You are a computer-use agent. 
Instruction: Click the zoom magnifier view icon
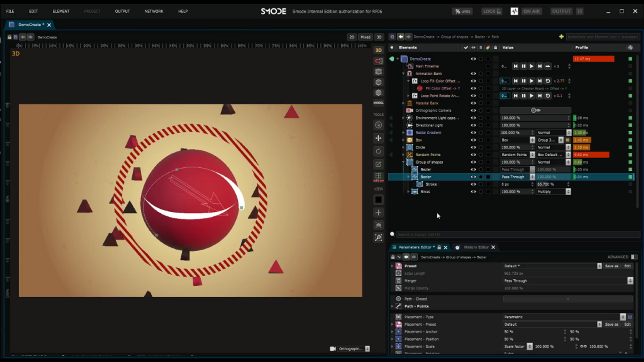[378, 237]
